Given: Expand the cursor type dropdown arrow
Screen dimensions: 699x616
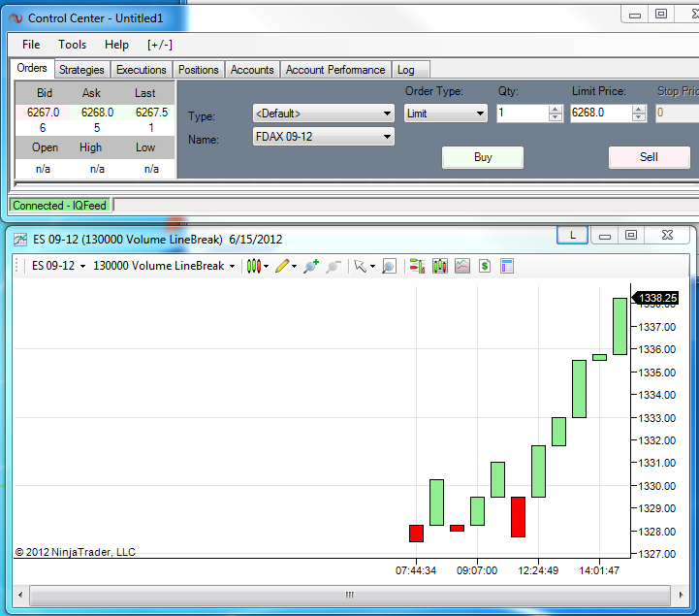Looking at the screenshot, I should coord(372,267).
